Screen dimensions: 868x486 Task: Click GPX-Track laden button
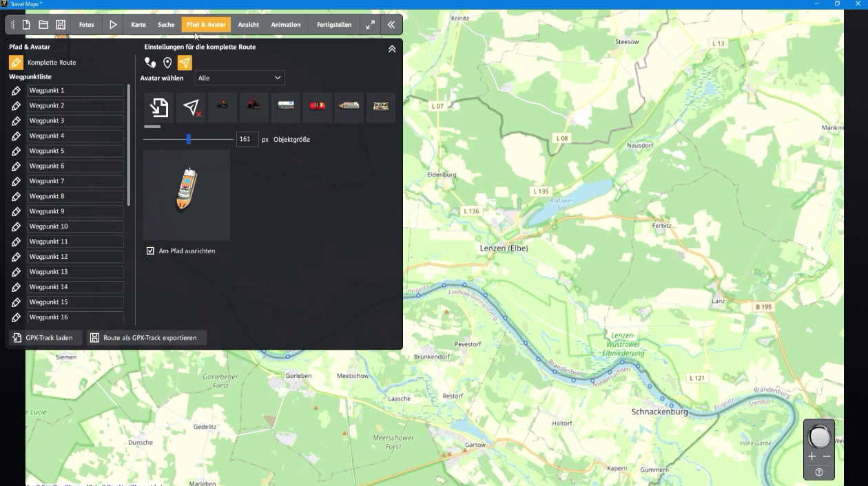click(43, 337)
